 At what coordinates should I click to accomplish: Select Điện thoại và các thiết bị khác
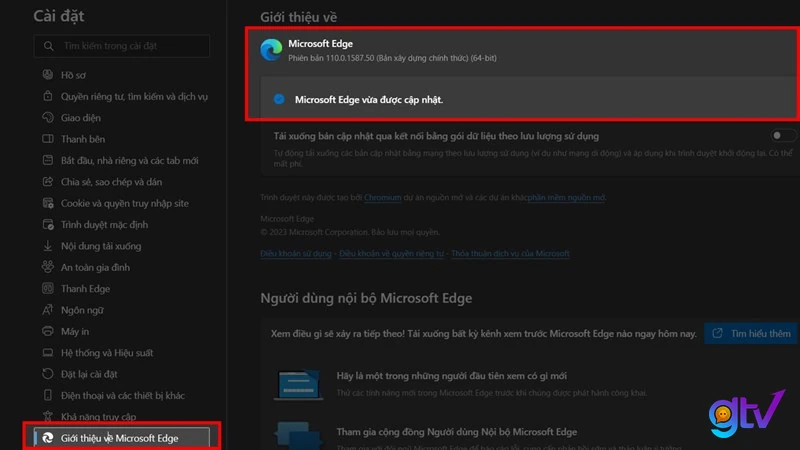(x=121, y=395)
